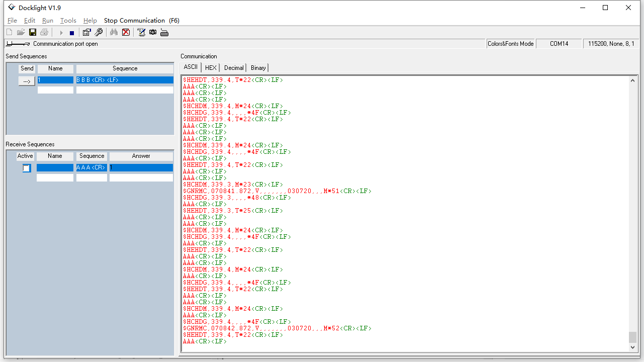Click the Start Communication play icon
The height and width of the screenshot is (362, 644).
(61, 33)
